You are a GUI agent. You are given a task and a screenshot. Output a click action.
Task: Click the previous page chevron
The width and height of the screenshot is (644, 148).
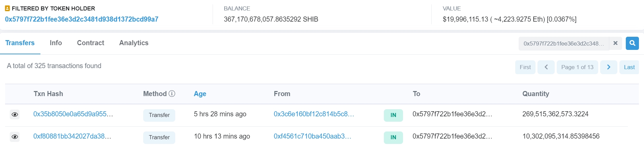tap(546, 67)
